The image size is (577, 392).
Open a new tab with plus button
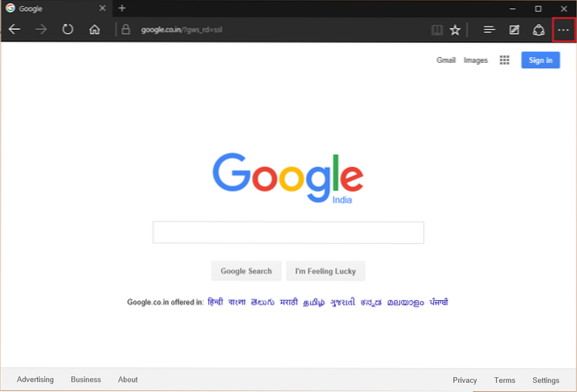[122, 8]
